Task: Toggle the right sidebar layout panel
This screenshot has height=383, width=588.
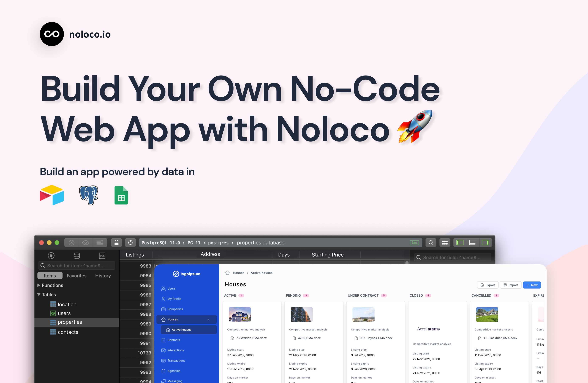Action: click(485, 242)
